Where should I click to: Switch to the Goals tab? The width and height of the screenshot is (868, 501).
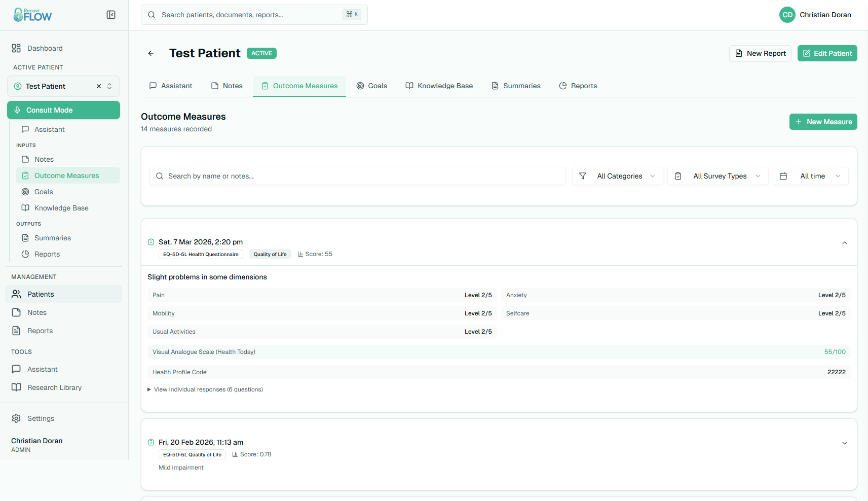(x=372, y=86)
